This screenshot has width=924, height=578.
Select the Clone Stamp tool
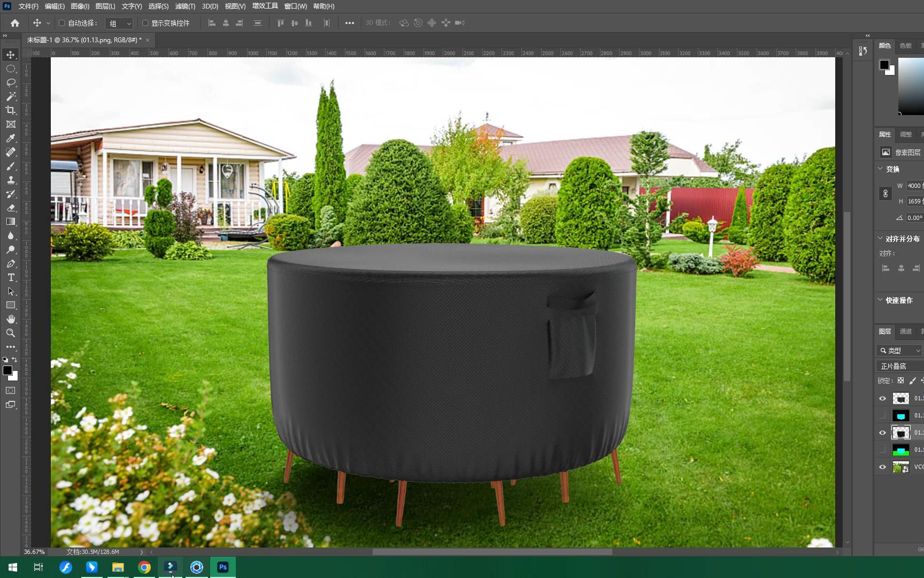[x=11, y=180]
